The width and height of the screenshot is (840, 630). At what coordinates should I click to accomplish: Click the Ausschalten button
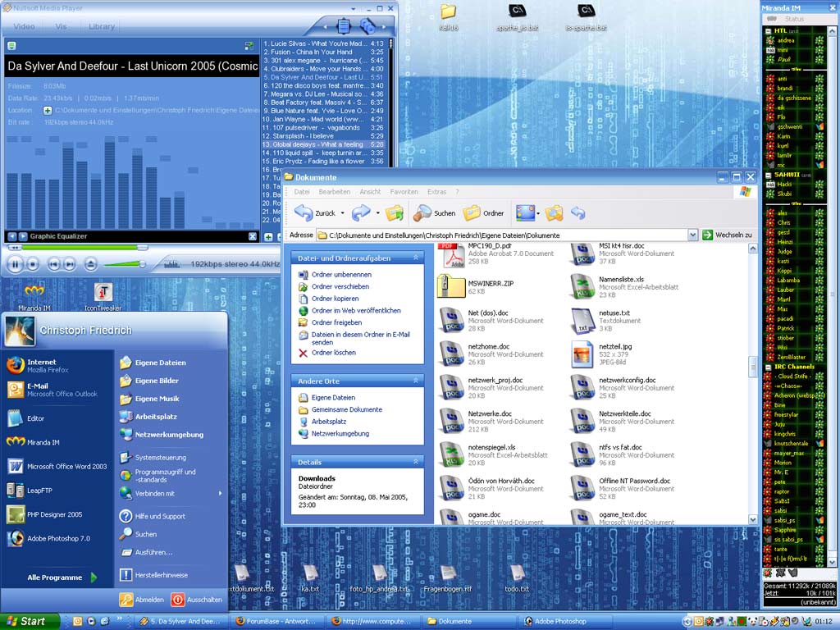click(x=197, y=600)
